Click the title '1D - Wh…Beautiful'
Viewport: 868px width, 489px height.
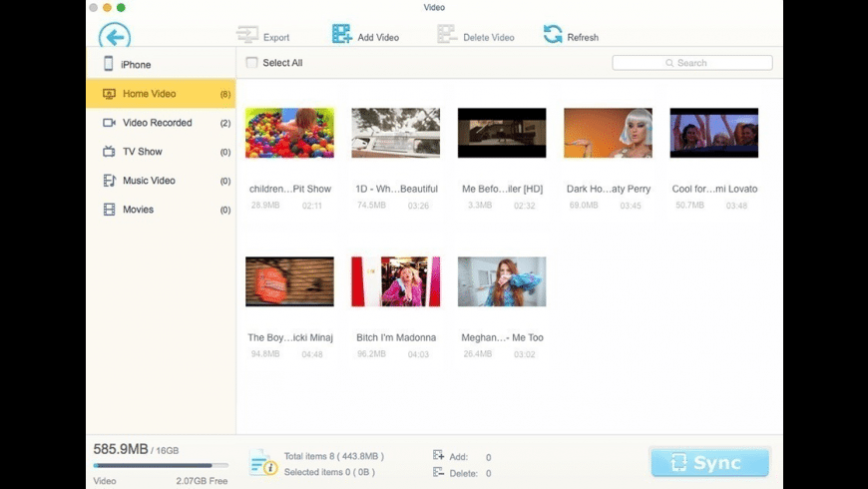click(x=396, y=189)
